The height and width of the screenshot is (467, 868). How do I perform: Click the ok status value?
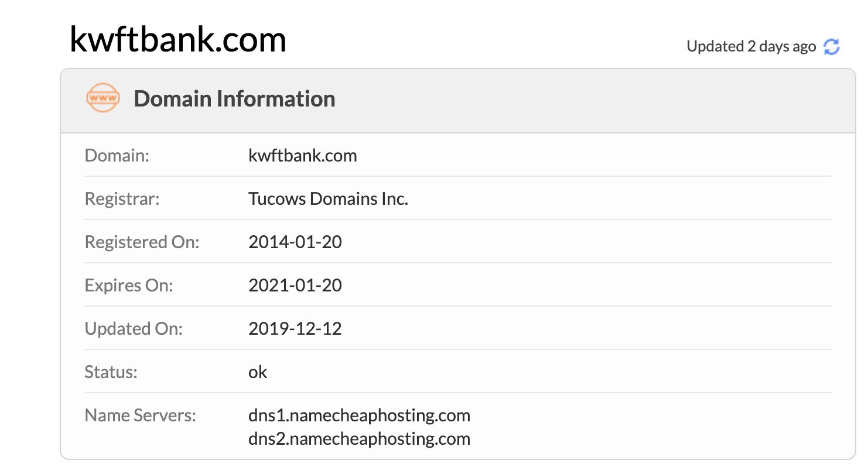click(x=258, y=372)
